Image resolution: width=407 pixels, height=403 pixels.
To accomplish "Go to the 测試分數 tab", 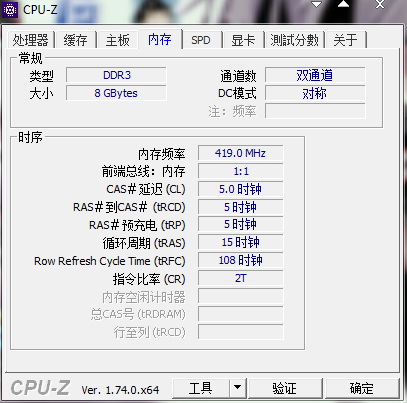I will click(295, 40).
